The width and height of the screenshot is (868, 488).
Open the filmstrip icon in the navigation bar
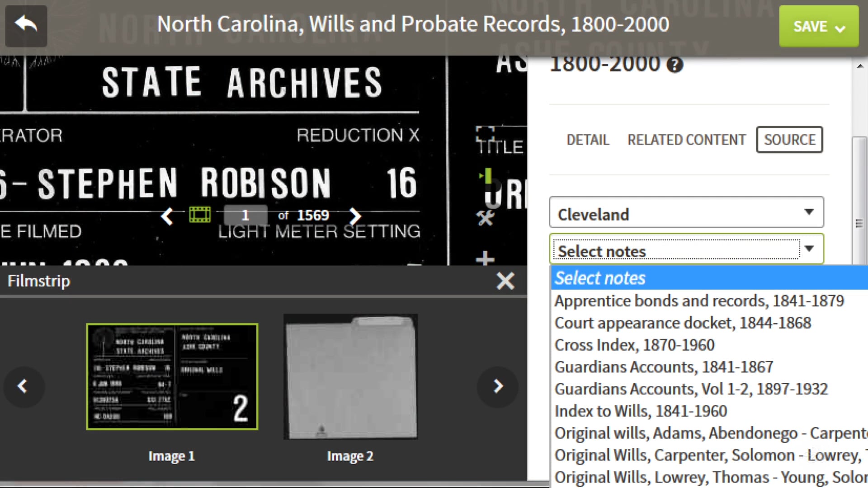200,215
